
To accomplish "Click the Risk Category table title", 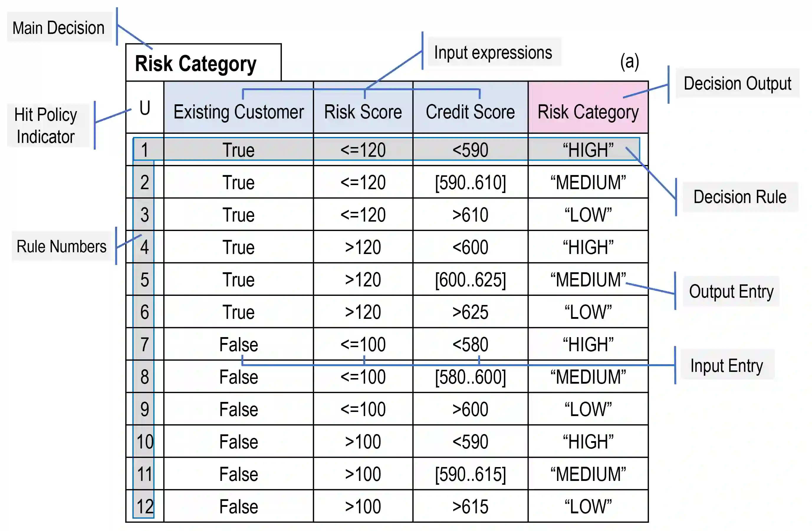I will click(x=195, y=64).
